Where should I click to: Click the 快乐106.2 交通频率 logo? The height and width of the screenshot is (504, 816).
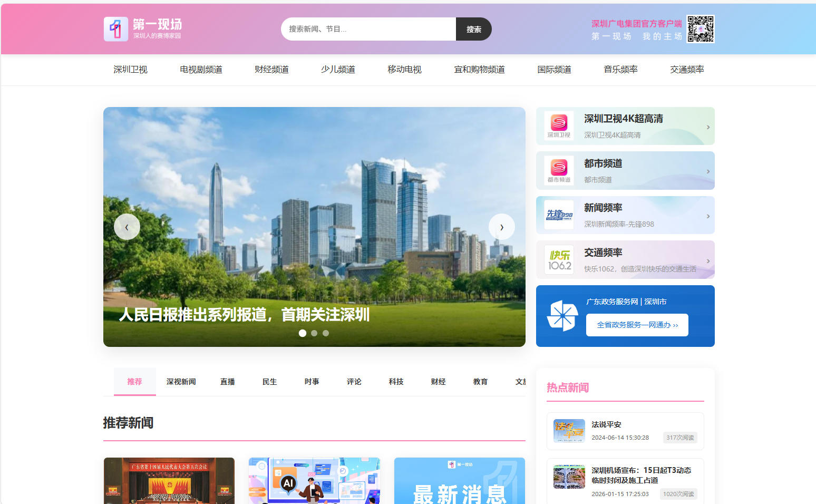[559, 259]
